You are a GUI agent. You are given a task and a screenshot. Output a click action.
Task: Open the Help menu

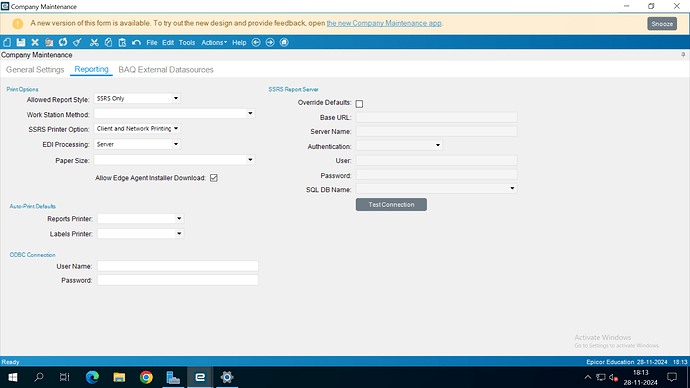tap(239, 43)
